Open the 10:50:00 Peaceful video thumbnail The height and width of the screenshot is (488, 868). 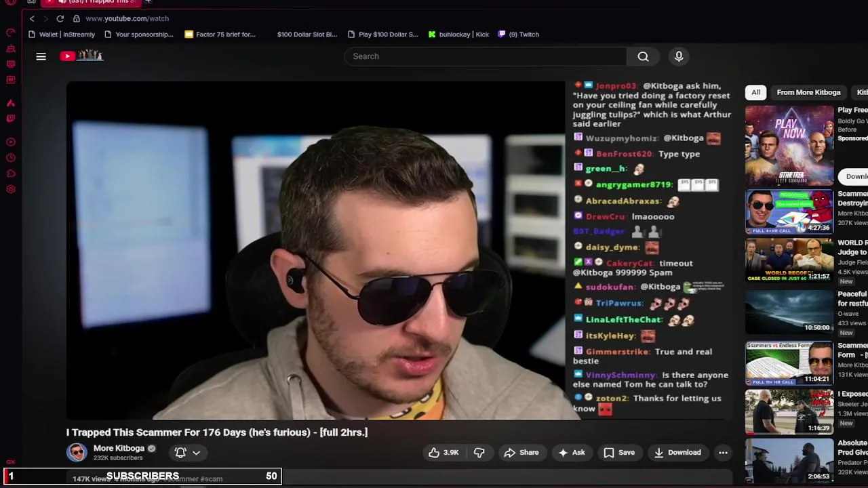point(789,312)
